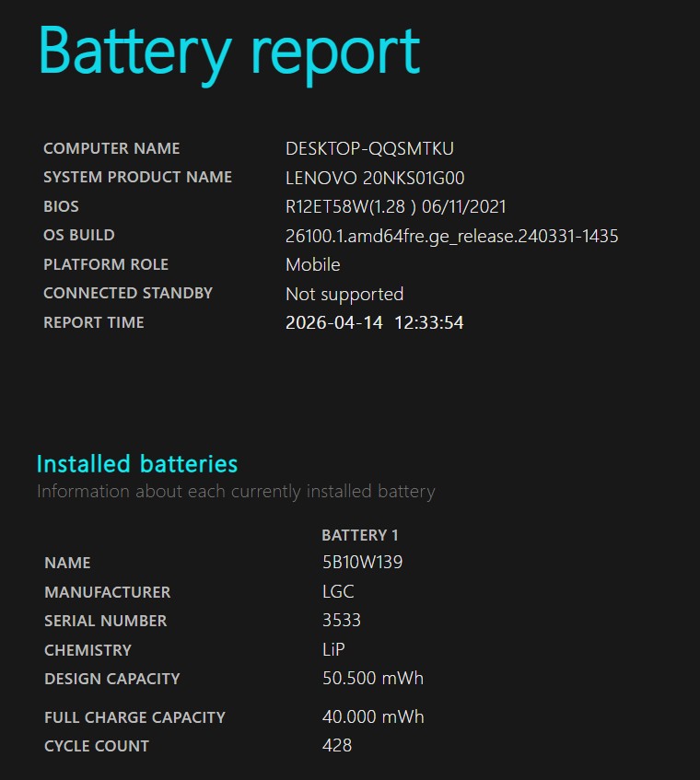The height and width of the screenshot is (780, 700).
Task: Click the Installed batteries heading
Action: coord(137,463)
